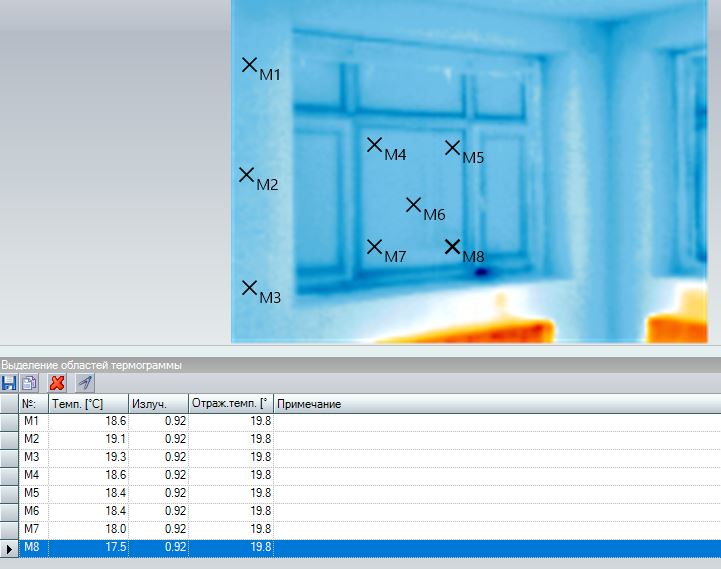Click the row selector for row M5
The width and height of the screenshot is (721, 569).
click(9, 493)
